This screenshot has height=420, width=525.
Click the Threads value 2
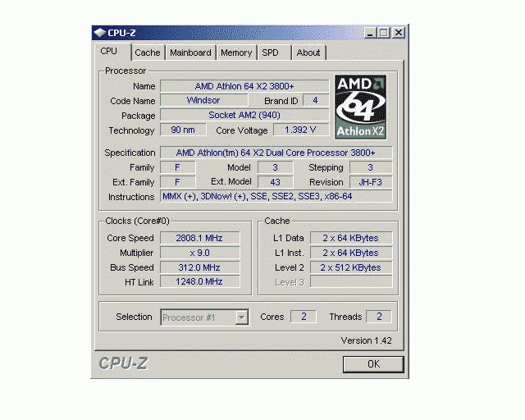tap(379, 317)
